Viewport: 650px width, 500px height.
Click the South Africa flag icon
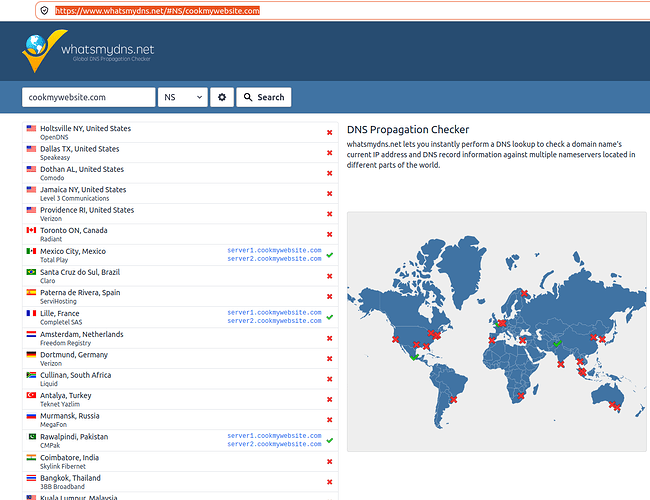coord(31,375)
